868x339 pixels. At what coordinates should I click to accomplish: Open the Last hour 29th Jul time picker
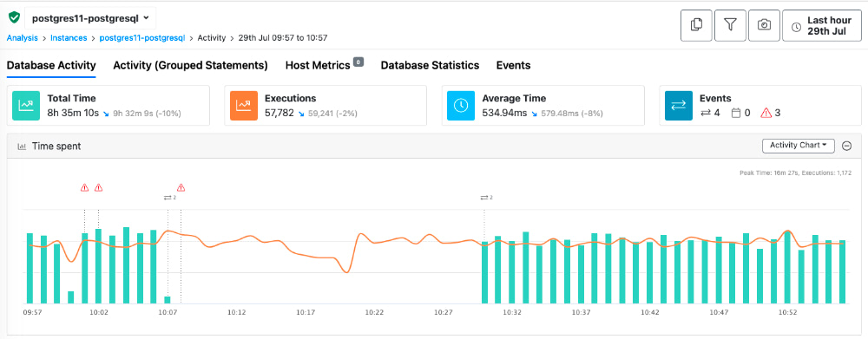pyautogui.click(x=821, y=25)
